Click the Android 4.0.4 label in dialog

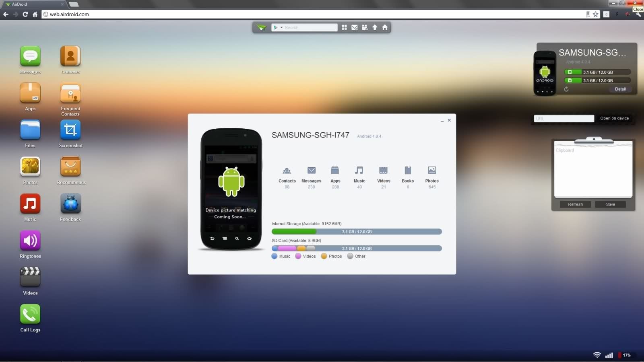pos(369,136)
